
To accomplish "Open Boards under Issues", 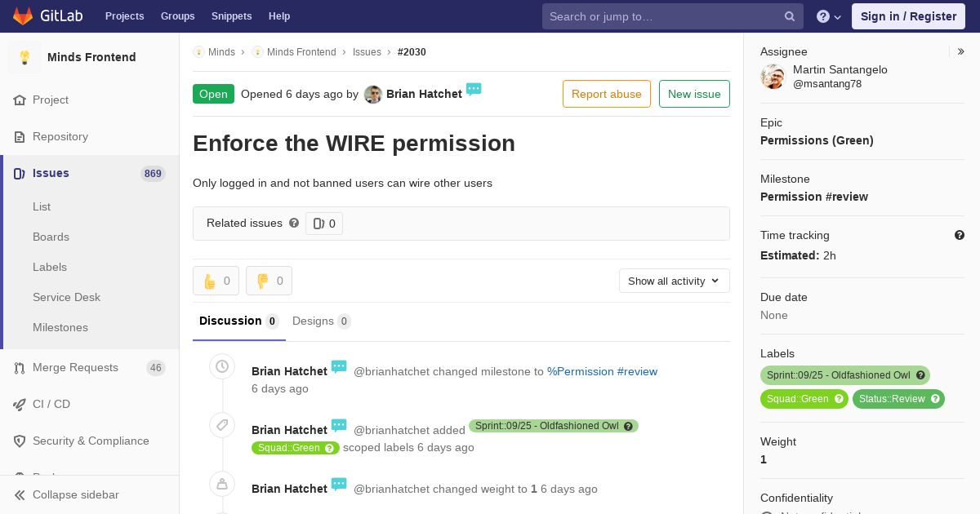I will pyautogui.click(x=51, y=237).
